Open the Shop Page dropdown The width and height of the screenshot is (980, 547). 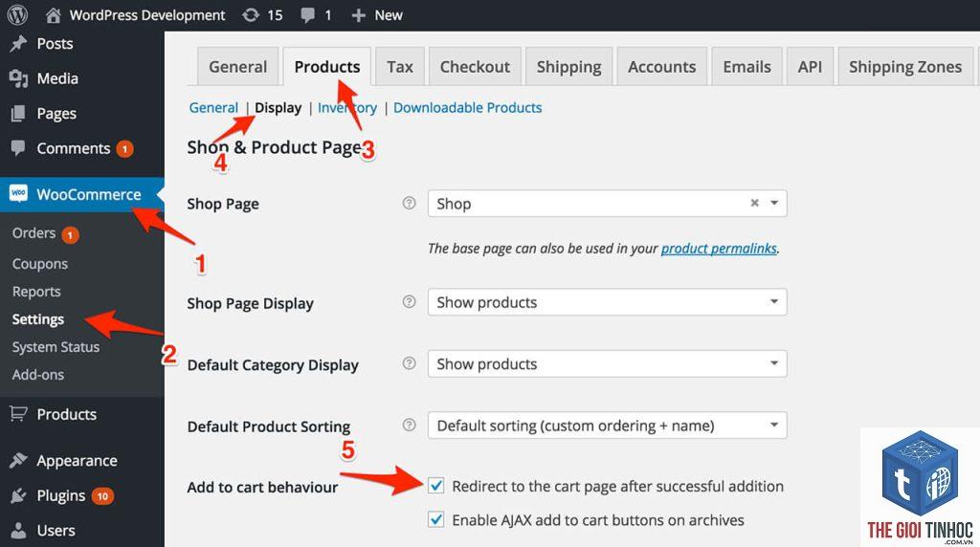click(x=607, y=204)
